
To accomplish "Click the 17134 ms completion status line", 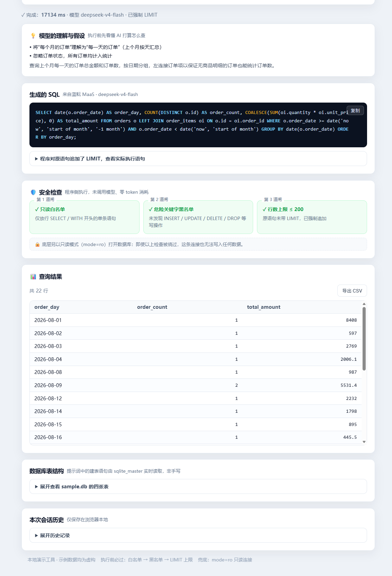I will coord(89,15).
